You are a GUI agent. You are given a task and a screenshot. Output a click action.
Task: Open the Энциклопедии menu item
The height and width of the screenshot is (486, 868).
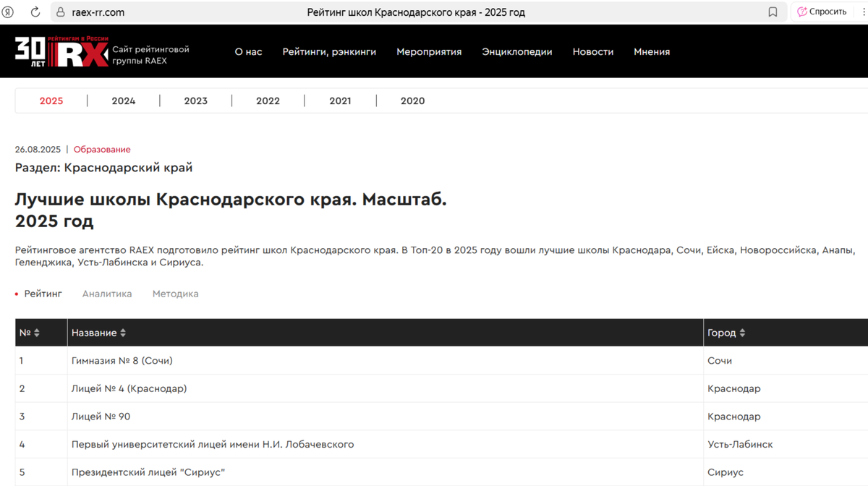coord(517,52)
